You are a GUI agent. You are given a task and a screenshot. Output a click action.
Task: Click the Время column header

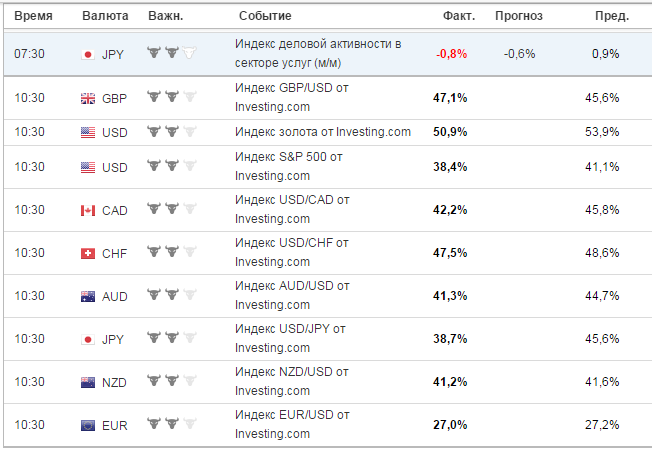coord(33,16)
